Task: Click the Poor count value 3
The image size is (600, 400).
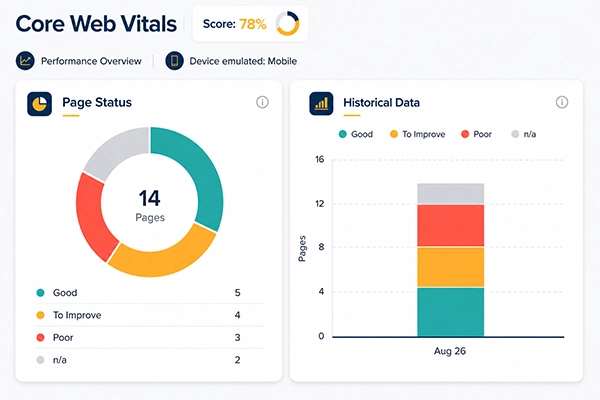Action: 237,338
